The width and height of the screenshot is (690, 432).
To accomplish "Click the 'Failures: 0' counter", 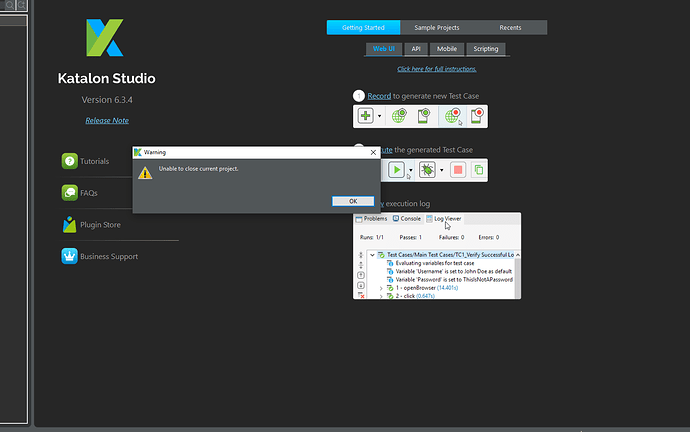I will tap(451, 237).
